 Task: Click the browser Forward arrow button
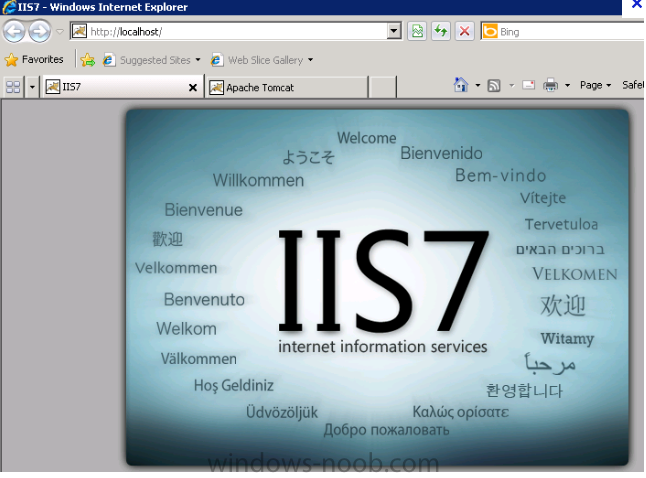click(40, 31)
